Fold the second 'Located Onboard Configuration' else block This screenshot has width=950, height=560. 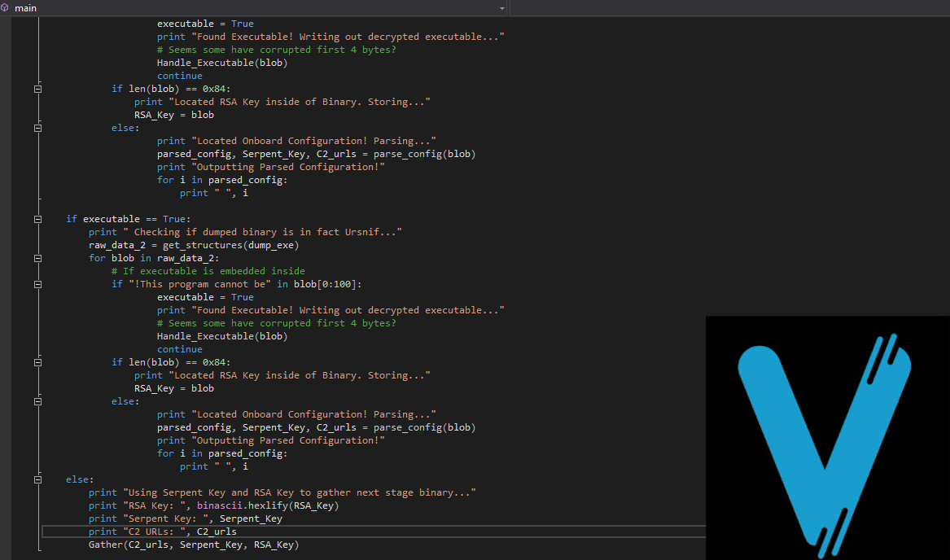click(x=37, y=401)
